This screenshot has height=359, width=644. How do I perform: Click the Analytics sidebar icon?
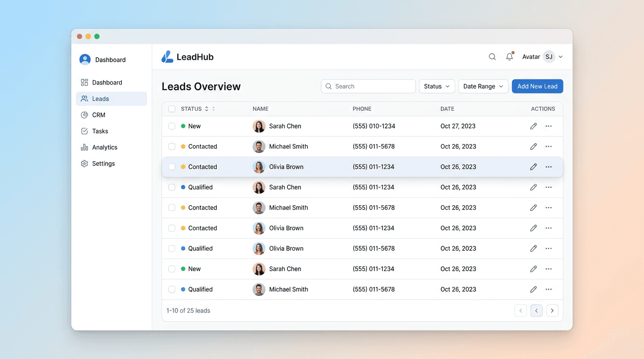(85, 147)
